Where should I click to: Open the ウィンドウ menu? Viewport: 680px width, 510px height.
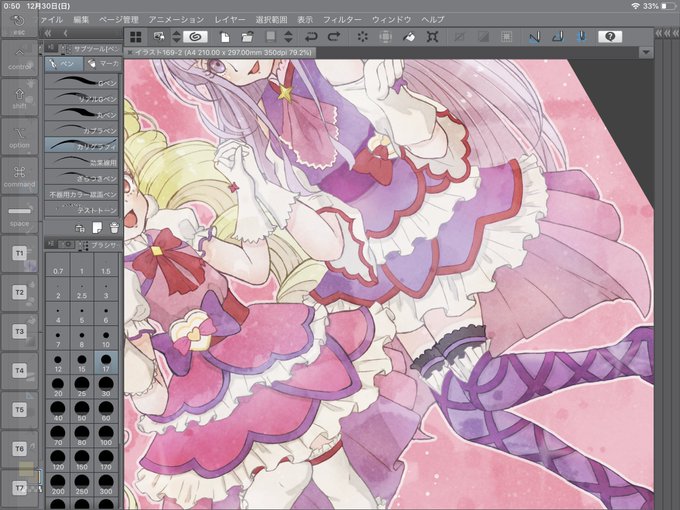click(392, 20)
